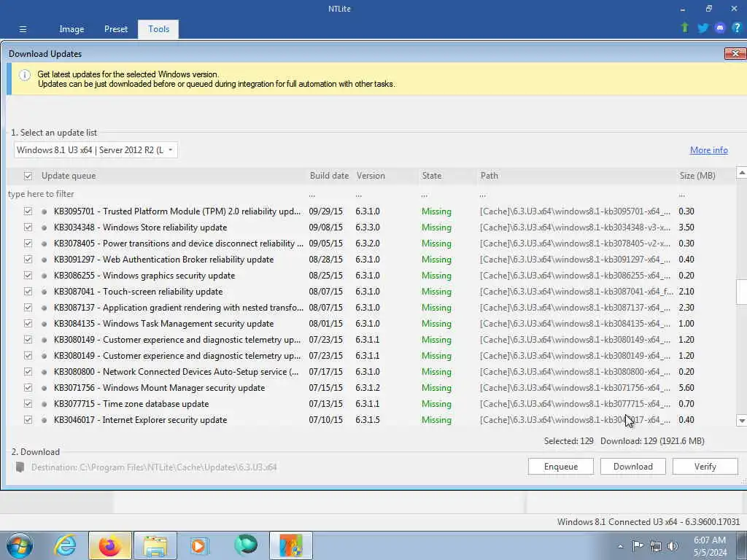Click the Download button
Viewport: 747px width, 560px height.
633,467
